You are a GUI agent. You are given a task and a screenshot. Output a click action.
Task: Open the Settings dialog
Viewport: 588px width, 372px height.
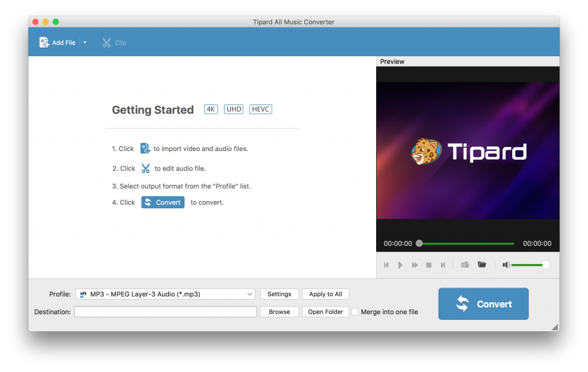tap(279, 293)
